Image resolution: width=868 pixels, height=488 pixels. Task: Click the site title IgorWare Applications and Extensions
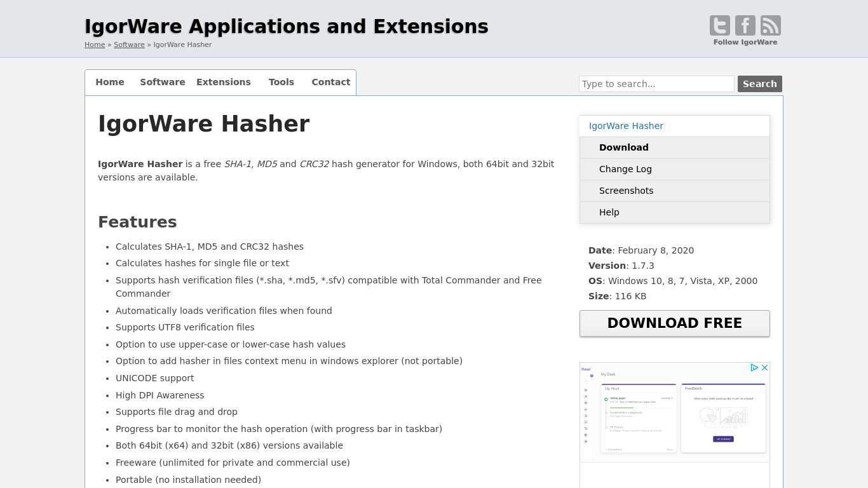coord(287,27)
